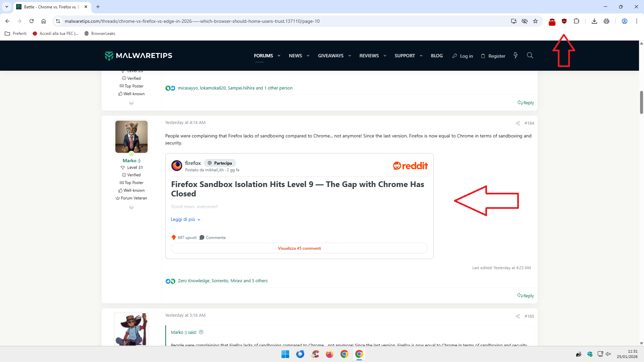
Task: Open Marko's tiger avatar profile
Action: [x=131, y=137]
